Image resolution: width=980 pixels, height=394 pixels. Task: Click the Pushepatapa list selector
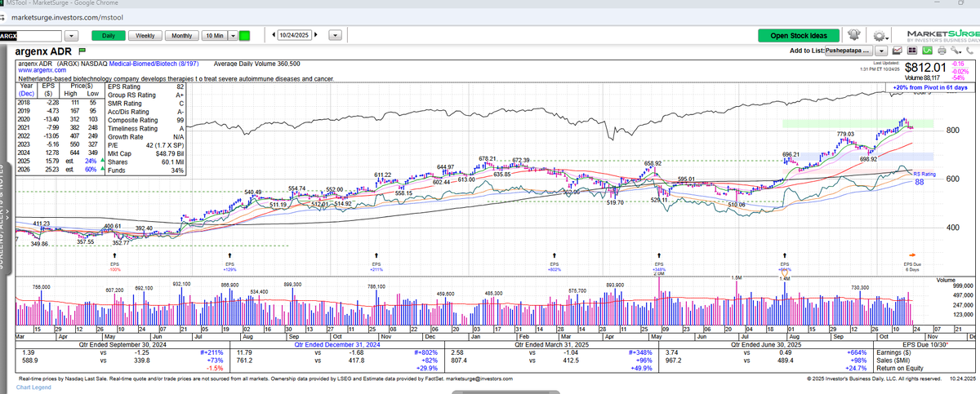pos(849,51)
